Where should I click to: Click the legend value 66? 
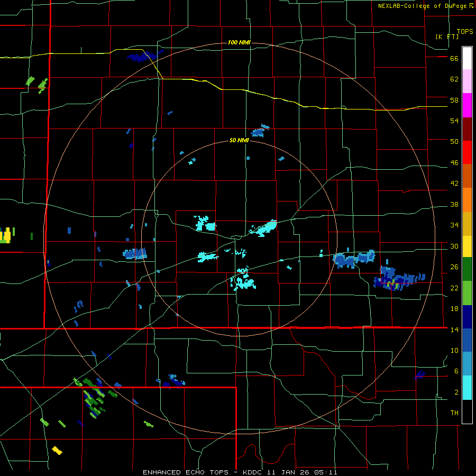454,59
